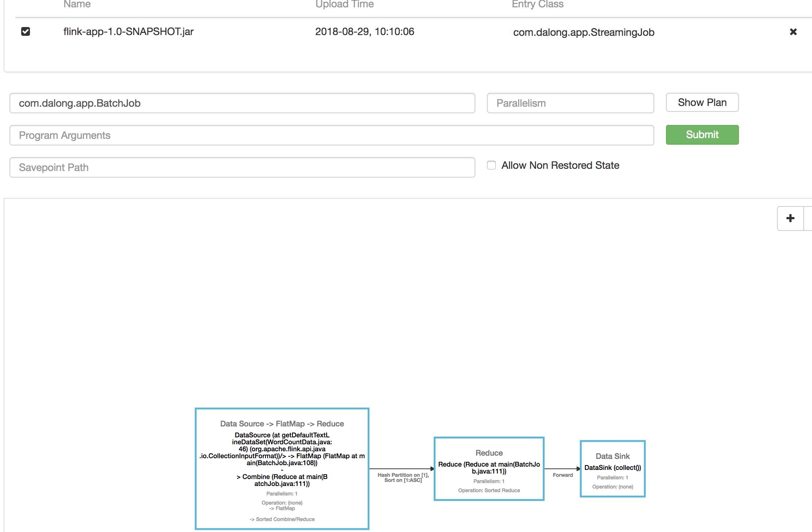812x532 pixels.
Task: Toggle the flink-app JAR file checkbox
Action: (x=25, y=31)
